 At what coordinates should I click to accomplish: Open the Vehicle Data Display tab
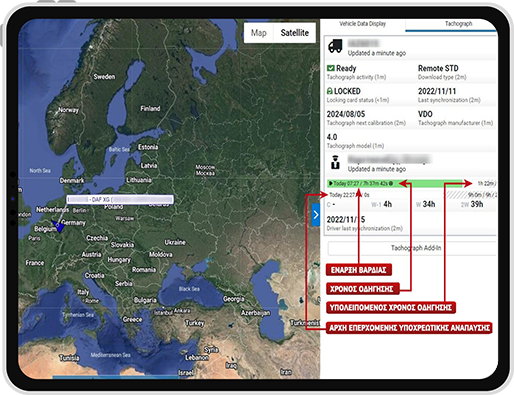pos(362,24)
